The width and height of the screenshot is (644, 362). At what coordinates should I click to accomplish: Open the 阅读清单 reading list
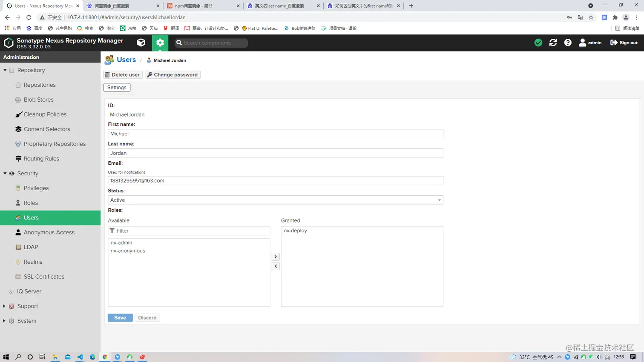(627, 29)
